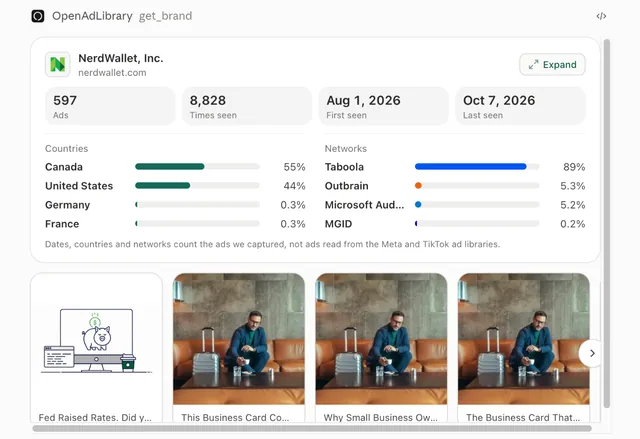
Task: Click the OpenAdLibrary title text
Action: (92, 16)
